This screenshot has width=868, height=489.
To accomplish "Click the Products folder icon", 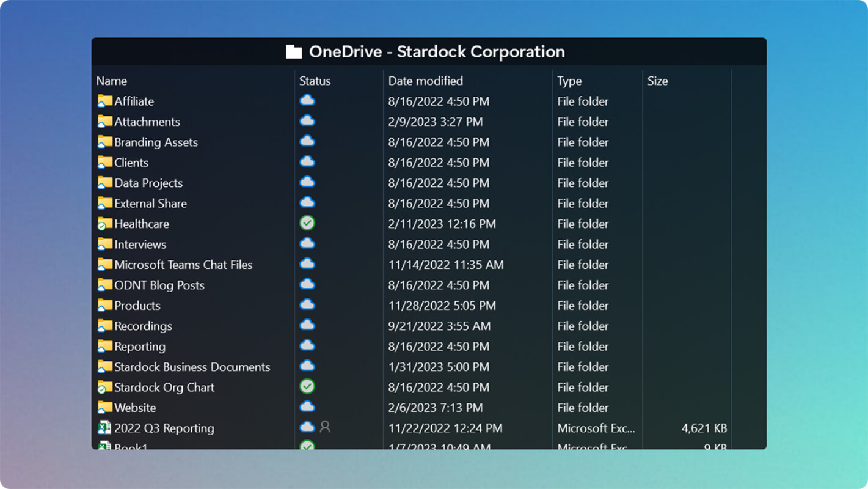I will [x=104, y=306].
